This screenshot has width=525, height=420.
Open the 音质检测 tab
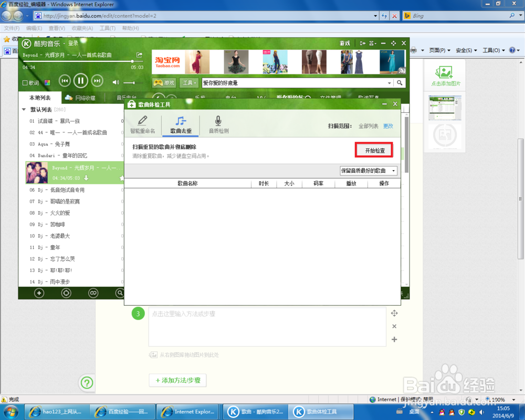click(218, 124)
